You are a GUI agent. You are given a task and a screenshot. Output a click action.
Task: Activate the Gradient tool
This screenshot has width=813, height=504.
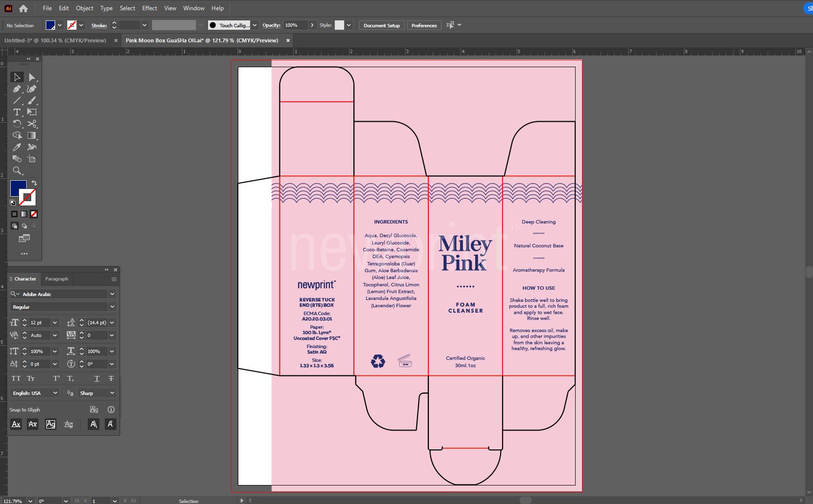click(x=32, y=135)
